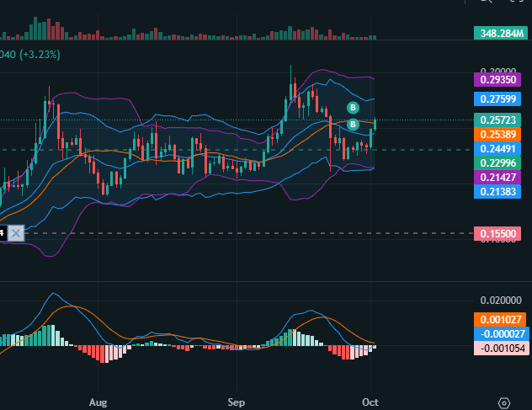Select the green 0.22996 price label
Image resolution: width=532 pixels, height=410 pixels.
(x=499, y=162)
